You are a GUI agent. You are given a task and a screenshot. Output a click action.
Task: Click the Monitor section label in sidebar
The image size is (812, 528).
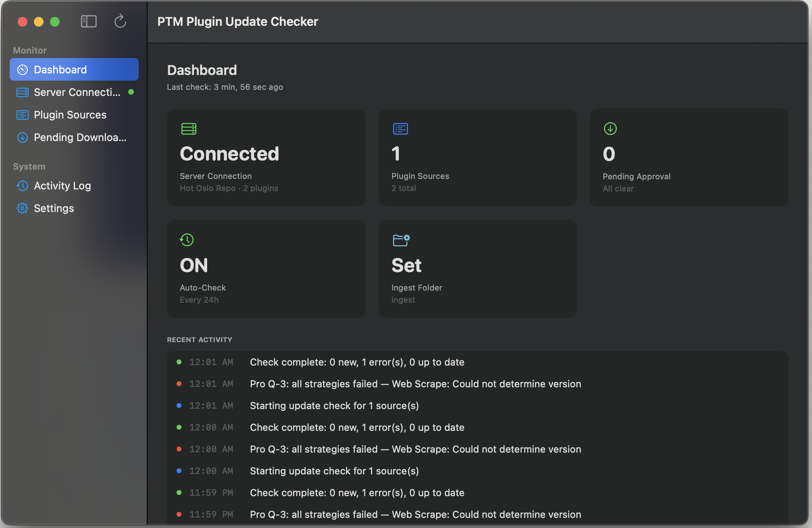(x=30, y=50)
